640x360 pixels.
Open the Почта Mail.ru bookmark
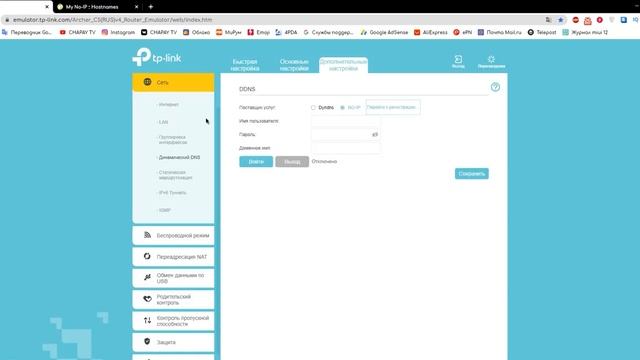[x=500, y=32]
